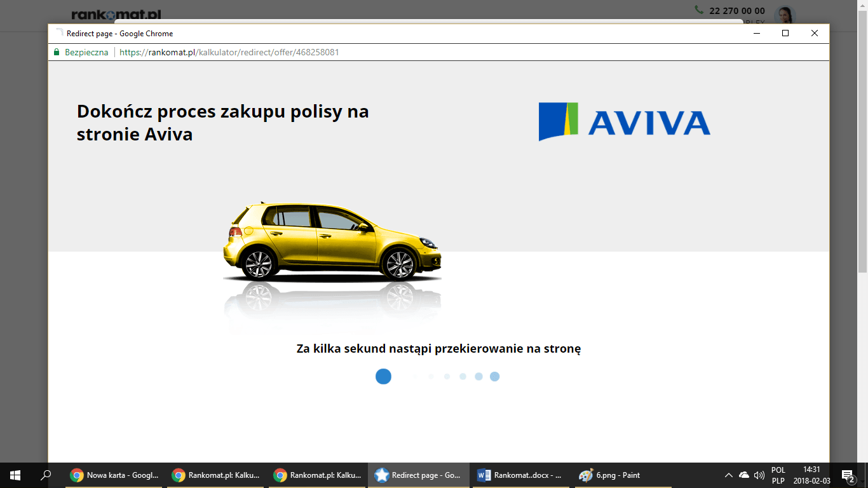Click the Windows Search icon
Image resolution: width=868 pixels, height=488 pixels.
tap(44, 475)
